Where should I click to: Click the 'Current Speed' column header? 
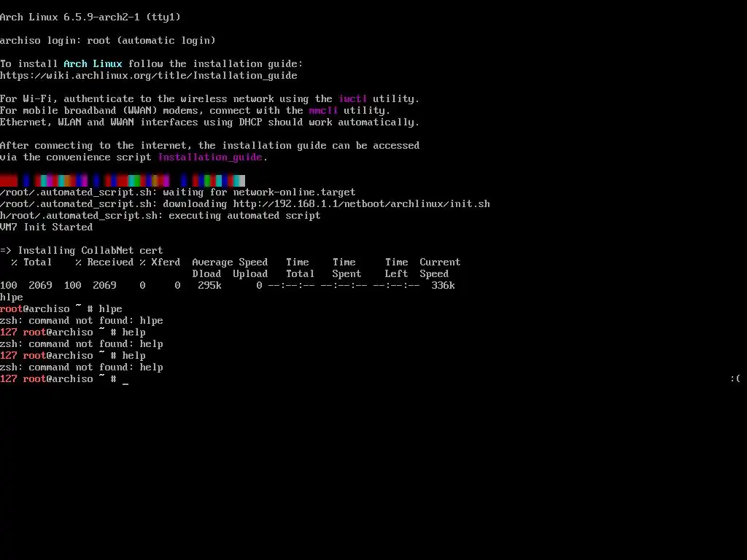[440, 268]
